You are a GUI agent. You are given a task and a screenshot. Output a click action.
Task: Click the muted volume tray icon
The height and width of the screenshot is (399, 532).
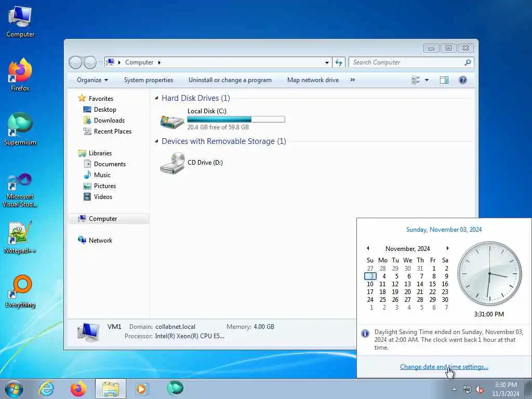[480, 390]
